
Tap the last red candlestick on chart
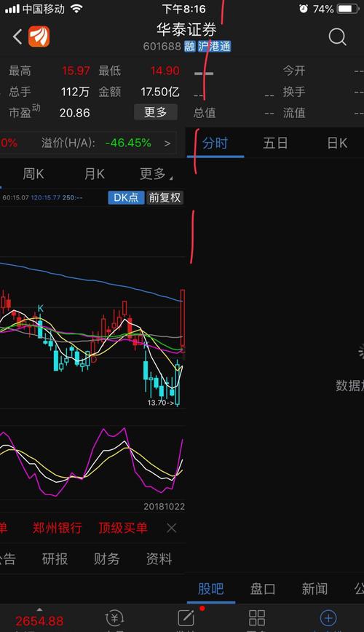[183, 318]
